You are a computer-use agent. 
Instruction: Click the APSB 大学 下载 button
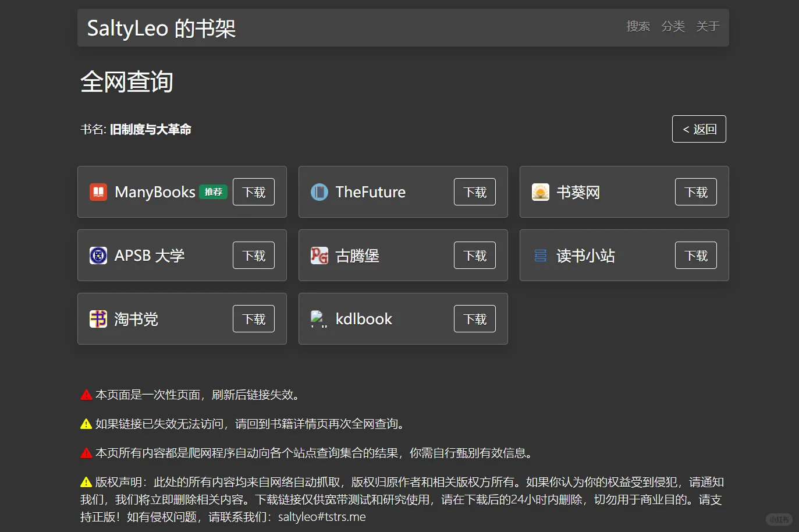[x=254, y=256]
